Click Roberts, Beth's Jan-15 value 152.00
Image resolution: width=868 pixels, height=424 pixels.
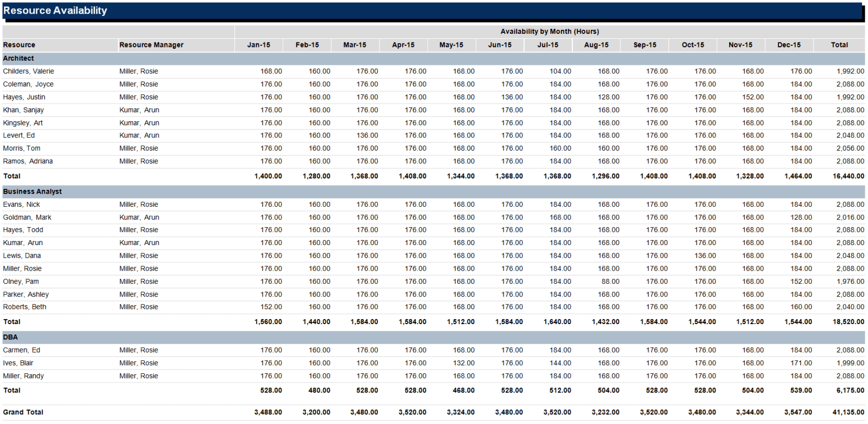coord(271,307)
